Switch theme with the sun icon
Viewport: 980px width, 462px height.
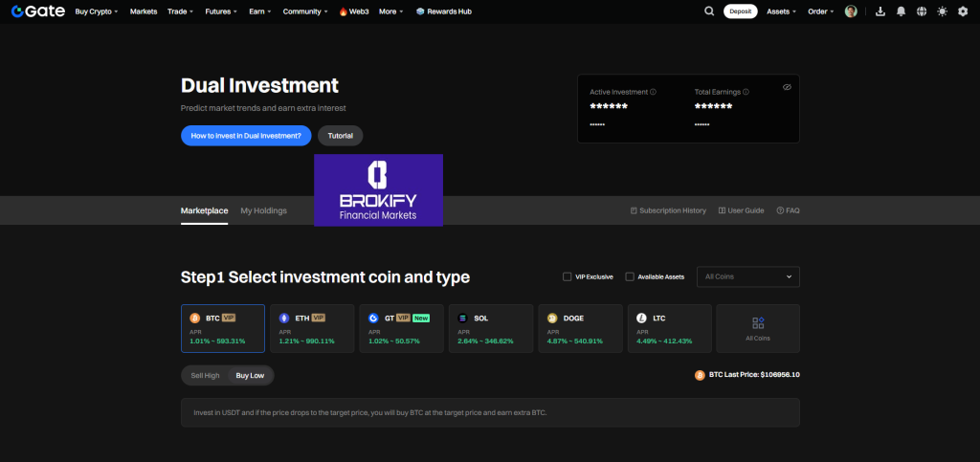click(x=942, y=11)
